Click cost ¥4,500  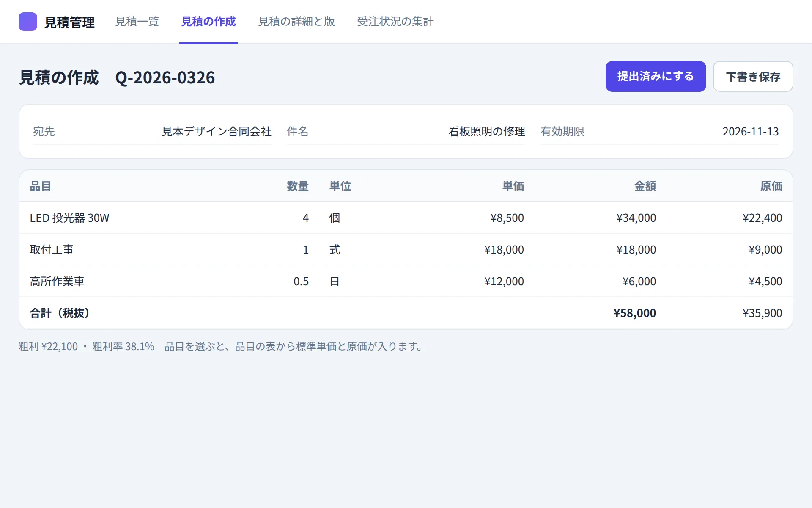pos(765,282)
